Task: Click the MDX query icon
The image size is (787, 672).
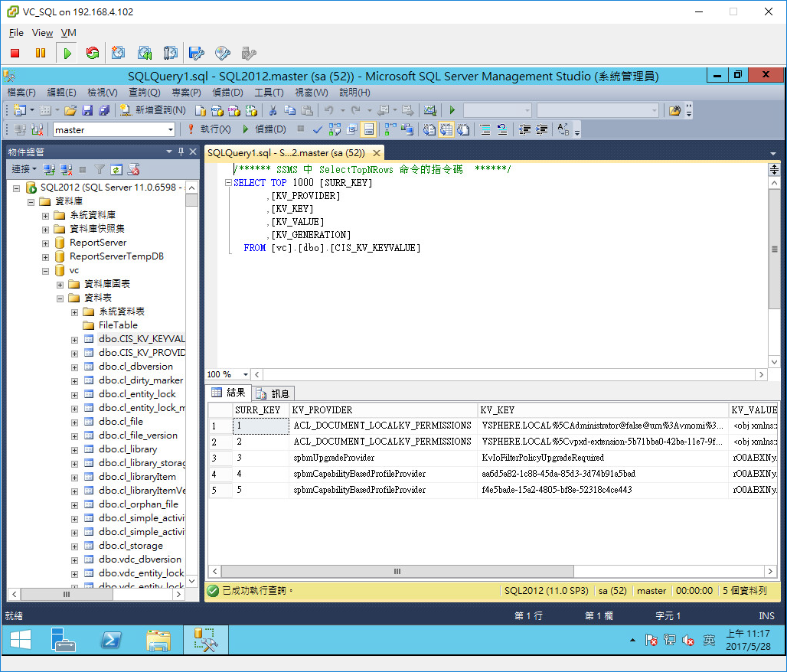Action: click(x=217, y=110)
